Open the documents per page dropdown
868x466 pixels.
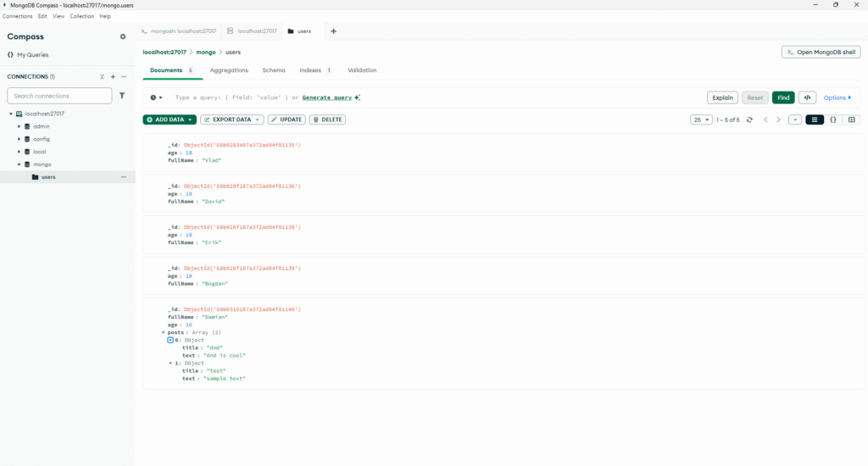(x=701, y=119)
